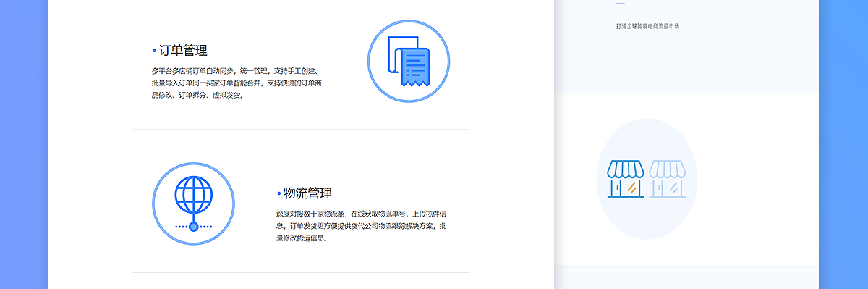Viewport: 868px width, 289px height.
Task: Click the blue bullet before 物流管理
Action: (x=278, y=193)
